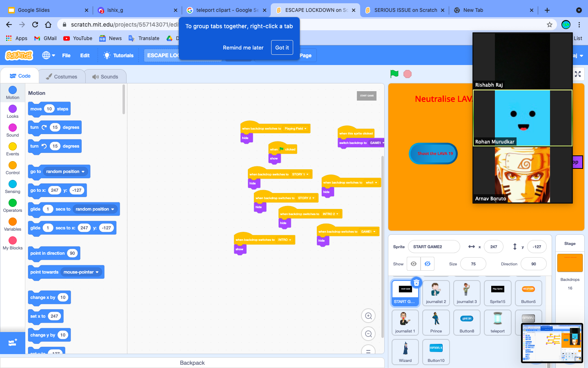This screenshot has width=588, height=368.
Task: Open the Tutorials
Action: [118, 55]
